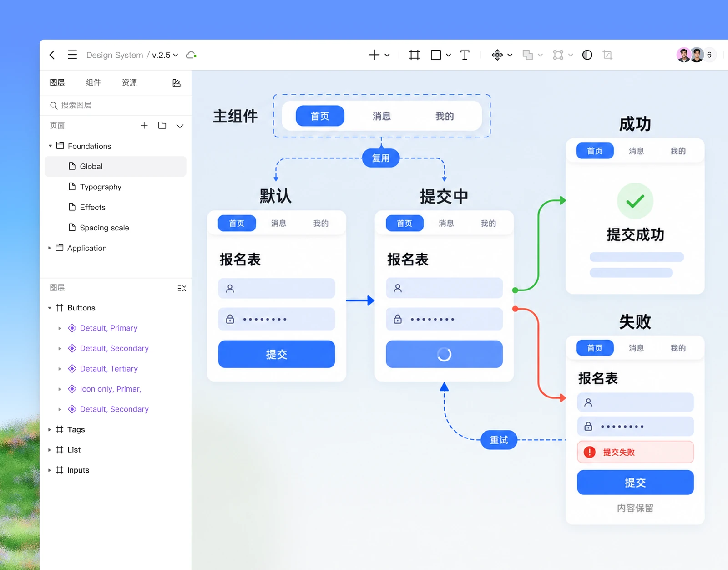728x570 pixels.
Task: Click the component creation icon
Action: click(497, 55)
